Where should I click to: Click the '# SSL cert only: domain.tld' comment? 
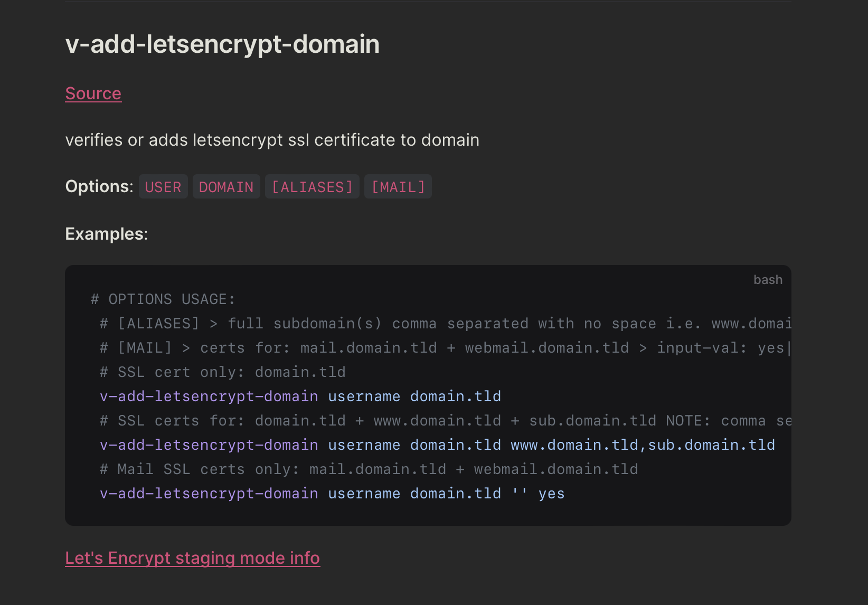click(223, 372)
